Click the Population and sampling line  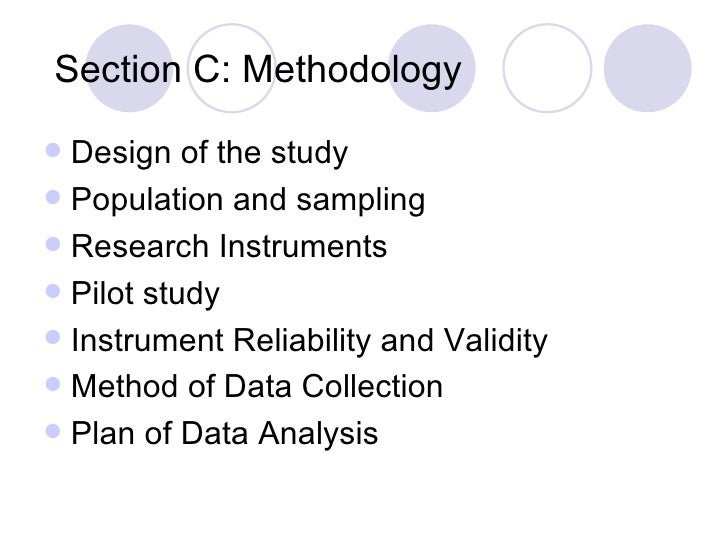tap(248, 200)
